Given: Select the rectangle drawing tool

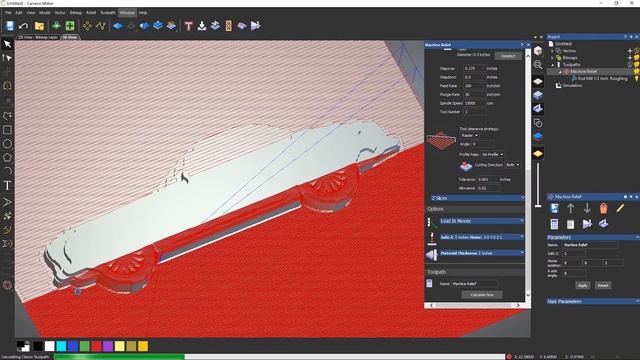Looking at the screenshot, I should [x=7, y=130].
